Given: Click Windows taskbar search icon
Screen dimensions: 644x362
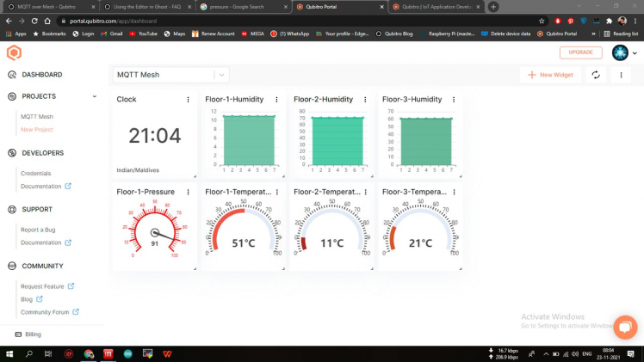Looking at the screenshot, I should pyautogui.click(x=28, y=353).
